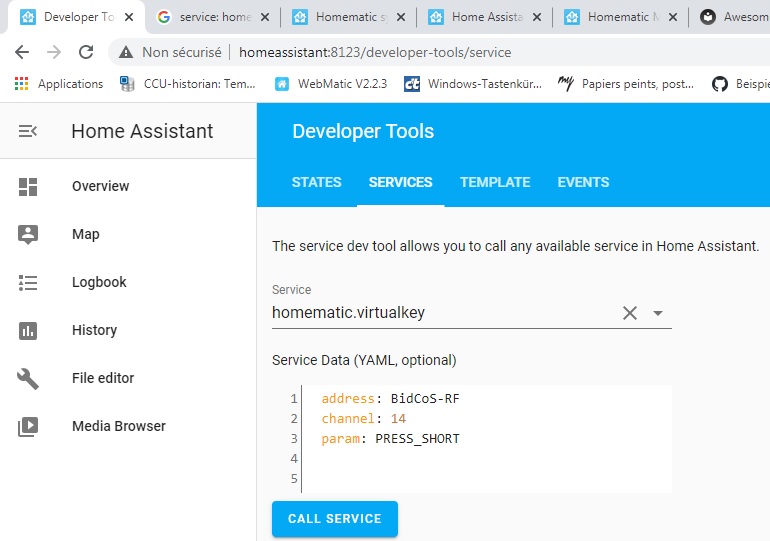Switch to the EVENTS tab
This screenshot has width=770, height=541.
point(583,182)
